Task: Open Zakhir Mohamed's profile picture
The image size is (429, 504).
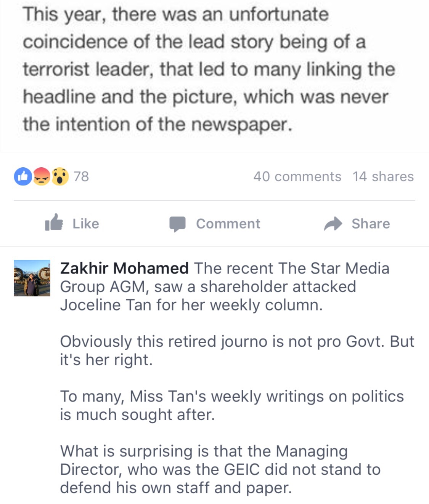Action: tap(32, 278)
